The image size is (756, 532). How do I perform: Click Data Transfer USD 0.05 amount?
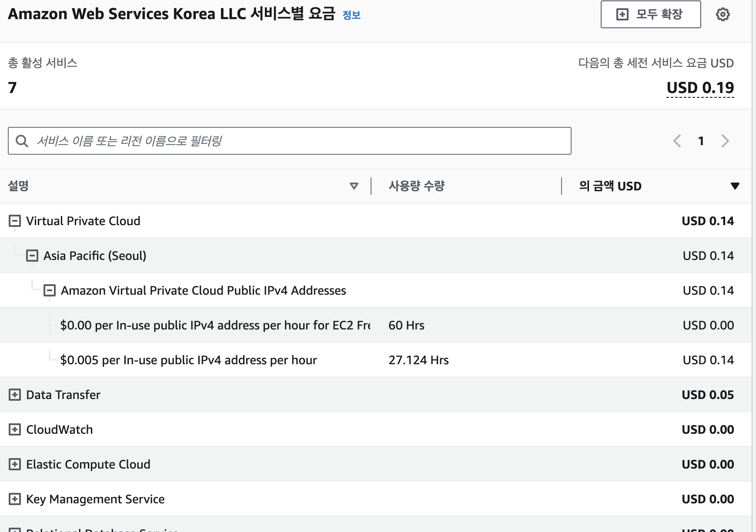[708, 395]
